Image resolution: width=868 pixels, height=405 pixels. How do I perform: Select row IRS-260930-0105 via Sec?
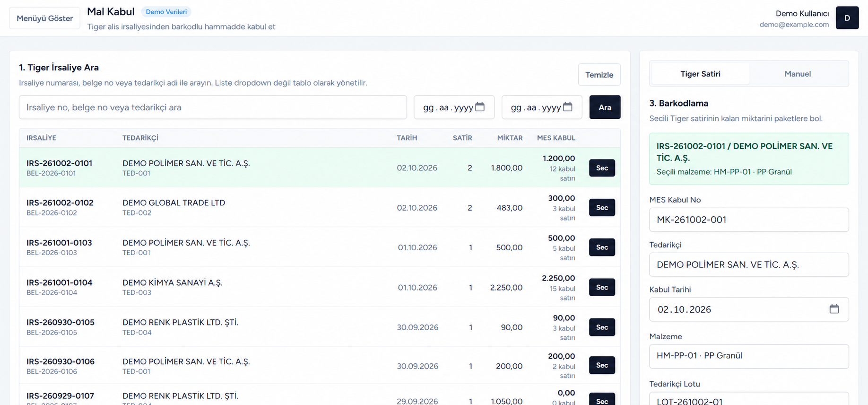pos(602,327)
